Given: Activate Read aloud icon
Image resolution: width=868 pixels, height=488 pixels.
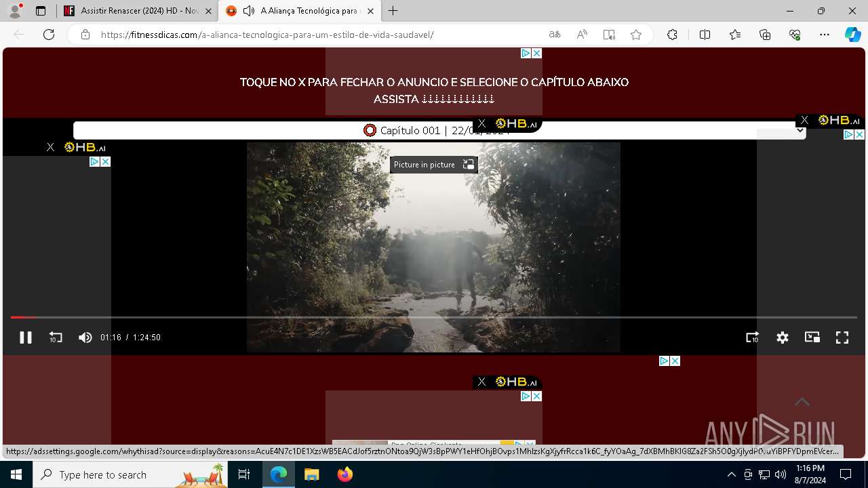Looking at the screenshot, I should pyautogui.click(x=582, y=35).
